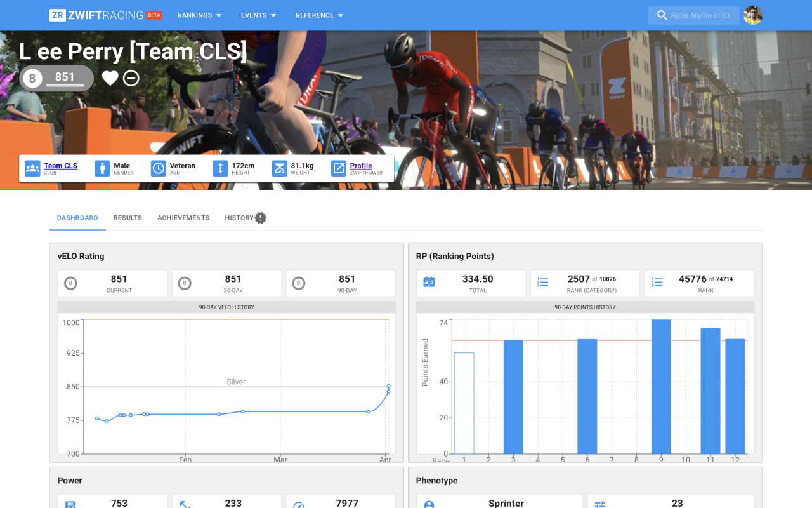Click the club group icon
Screen dimensions: 812x508
(x=32, y=168)
